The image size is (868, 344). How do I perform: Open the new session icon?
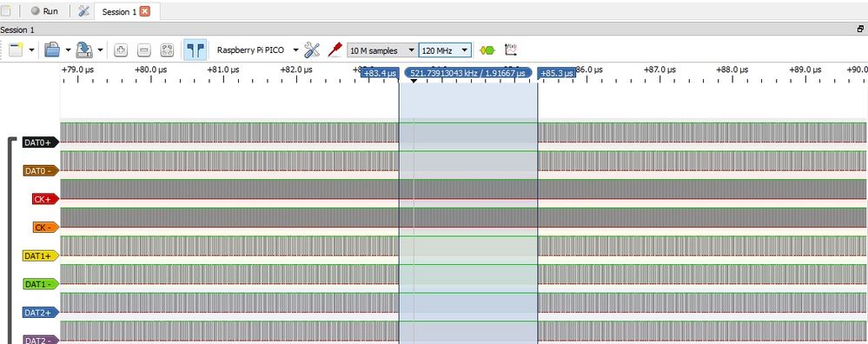tap(16, 50)
